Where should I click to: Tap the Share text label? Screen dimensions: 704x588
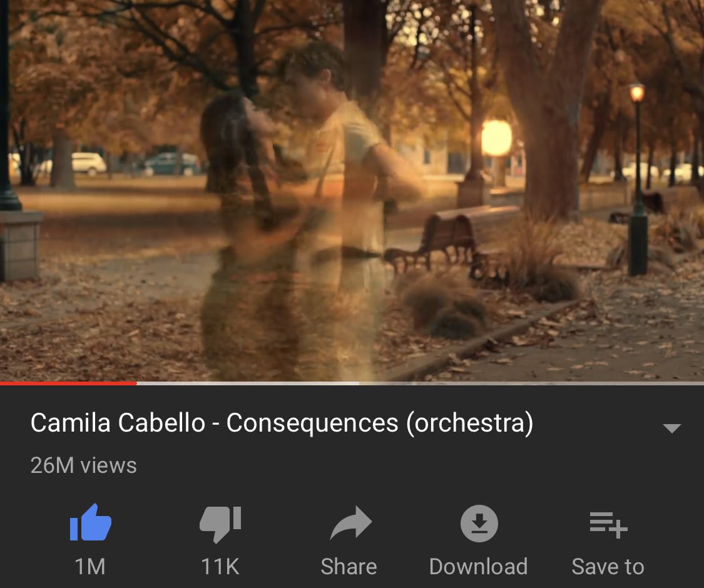[x=349, y=567]
